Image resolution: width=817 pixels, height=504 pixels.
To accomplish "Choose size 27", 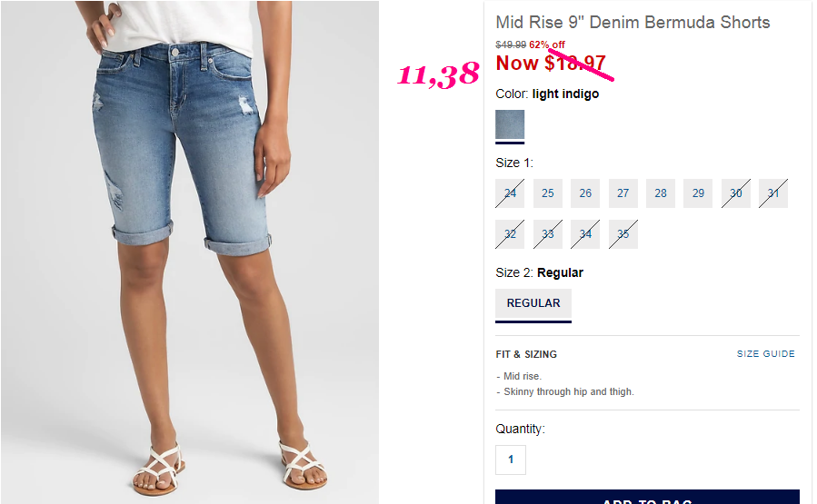I will [623, 193].
